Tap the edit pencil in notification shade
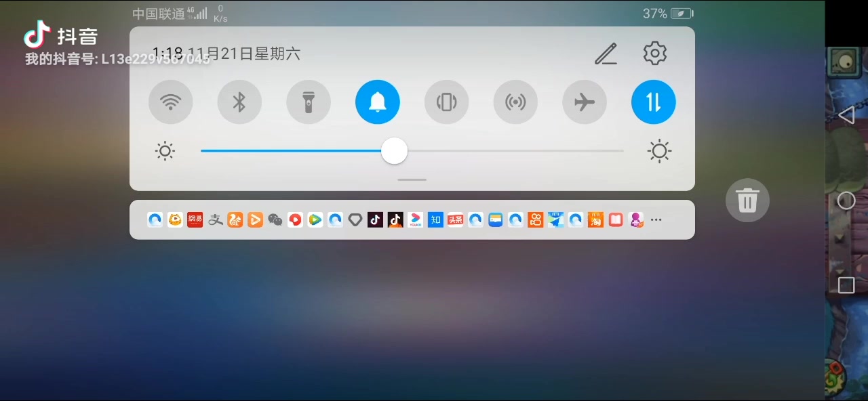Viewport: 868px width, 401px height. coord(606,54)
